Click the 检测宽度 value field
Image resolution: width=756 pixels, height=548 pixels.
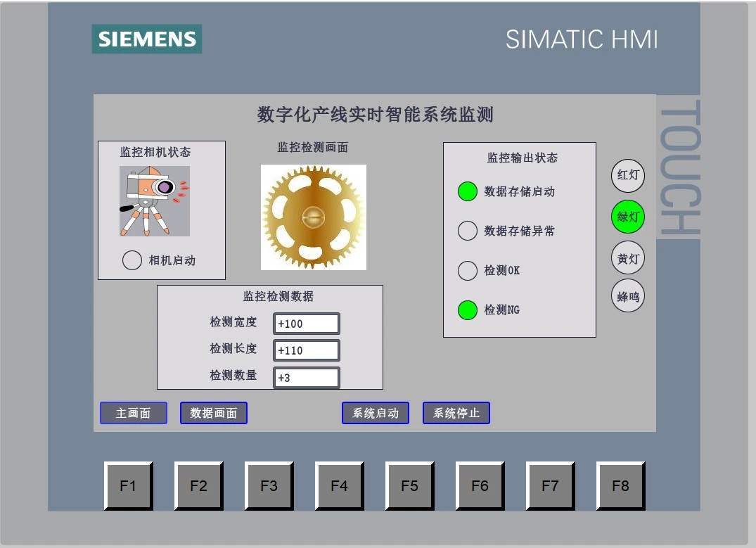click(x=306, y=323)
